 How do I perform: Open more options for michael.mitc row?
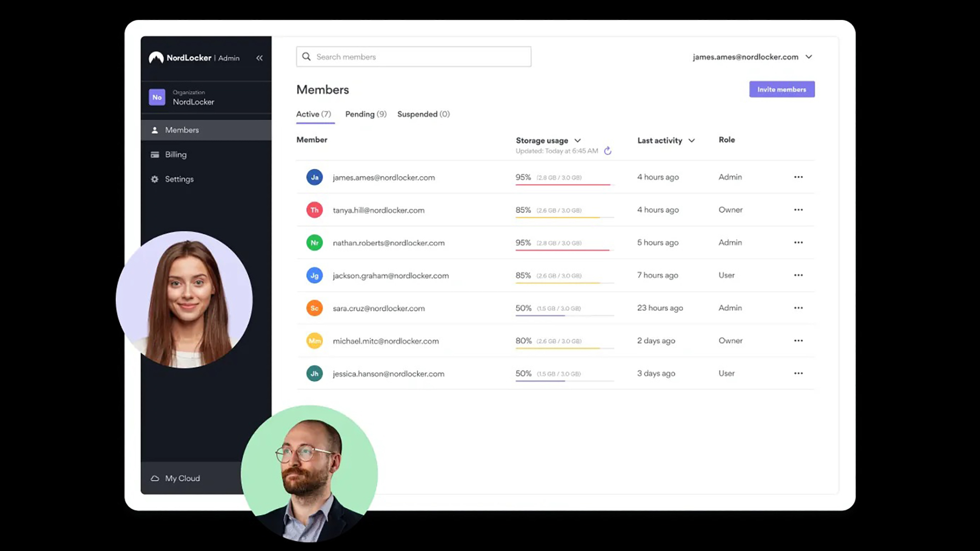798,340
